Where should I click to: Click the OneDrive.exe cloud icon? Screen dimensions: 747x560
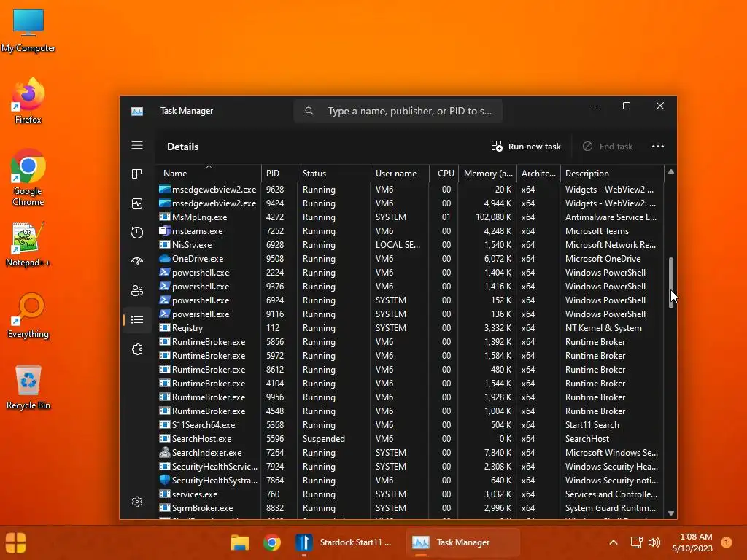(164, 259)
